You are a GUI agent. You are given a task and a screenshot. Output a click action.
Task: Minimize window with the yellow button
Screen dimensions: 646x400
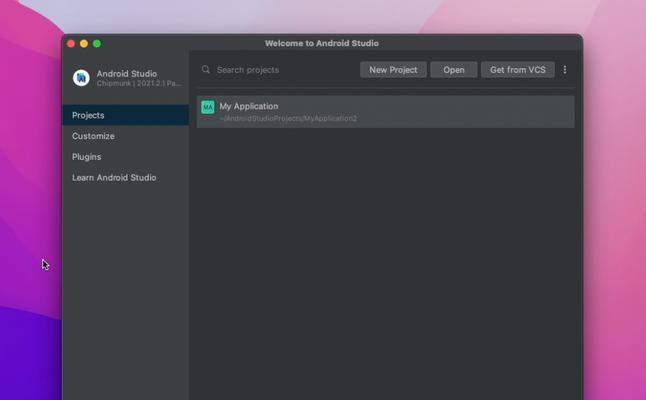coord(84,44)
